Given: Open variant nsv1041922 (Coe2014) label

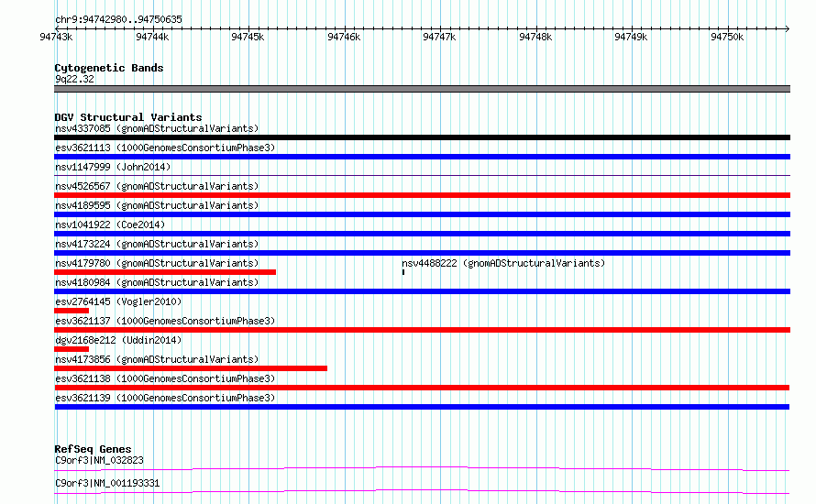Looking at the screenshot, I should point(110,225).
